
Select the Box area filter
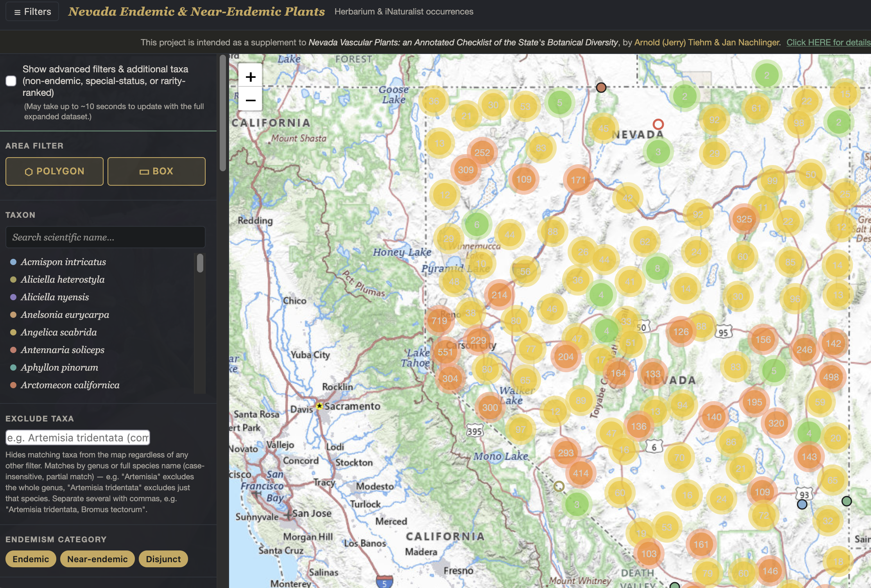pos(156,171)
